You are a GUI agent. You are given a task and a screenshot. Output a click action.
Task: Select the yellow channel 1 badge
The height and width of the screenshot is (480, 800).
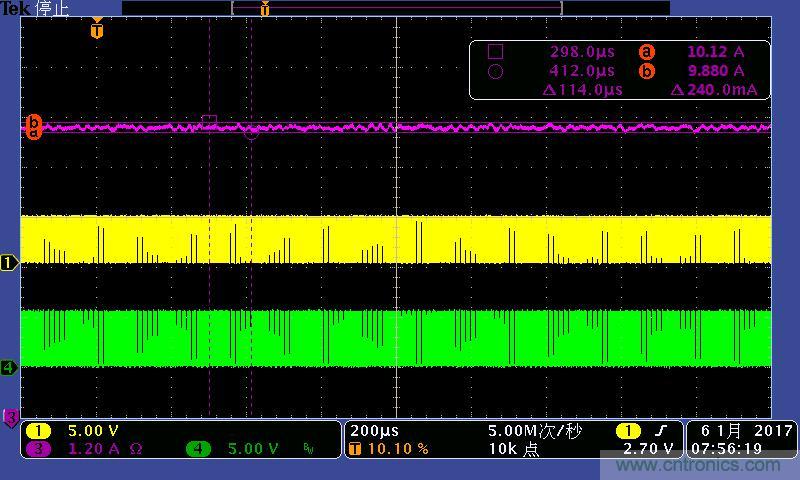coord(38,431)
